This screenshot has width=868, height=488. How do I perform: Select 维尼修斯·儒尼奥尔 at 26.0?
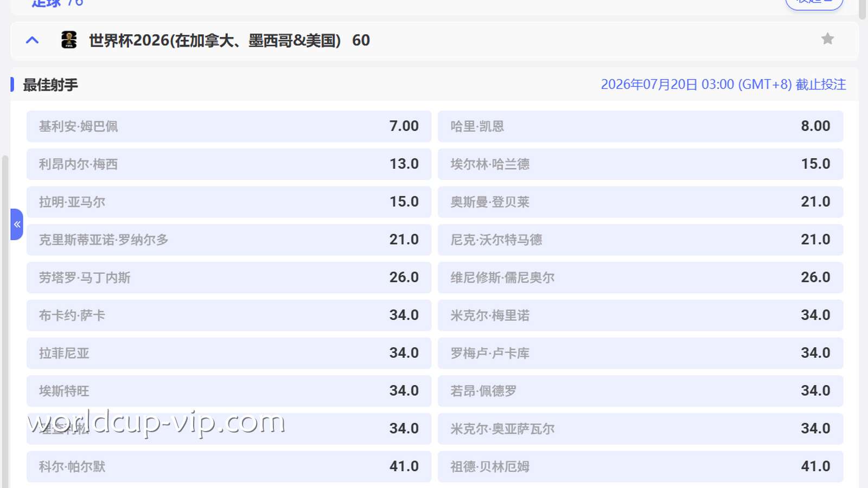click(x=639, y=277)
